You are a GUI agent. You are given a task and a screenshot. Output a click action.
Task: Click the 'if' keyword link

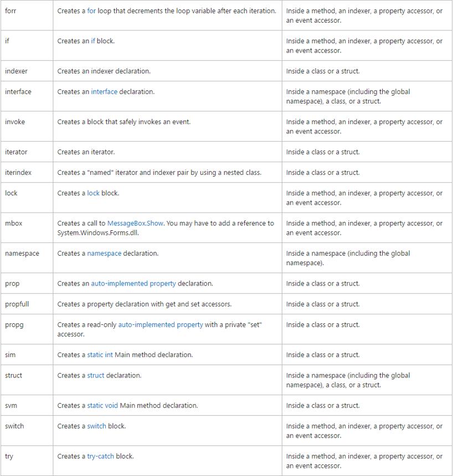click(x=93, y=41)
